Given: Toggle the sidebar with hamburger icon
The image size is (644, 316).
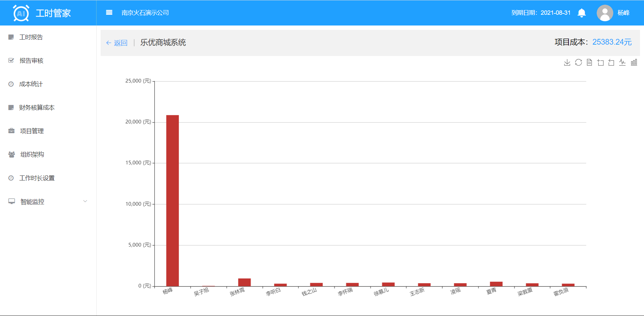Looking at the screenshot, I should coord(109,13).
